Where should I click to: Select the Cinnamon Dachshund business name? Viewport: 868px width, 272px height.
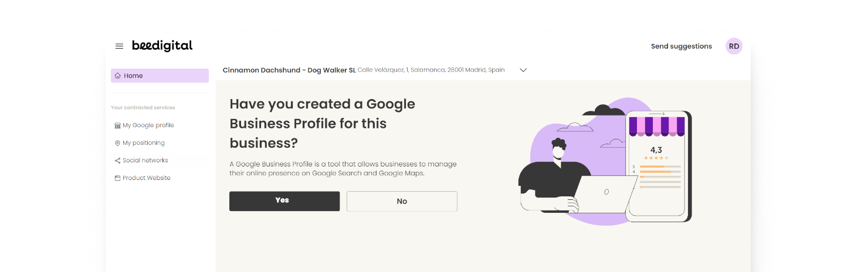[x=289, y=70]
